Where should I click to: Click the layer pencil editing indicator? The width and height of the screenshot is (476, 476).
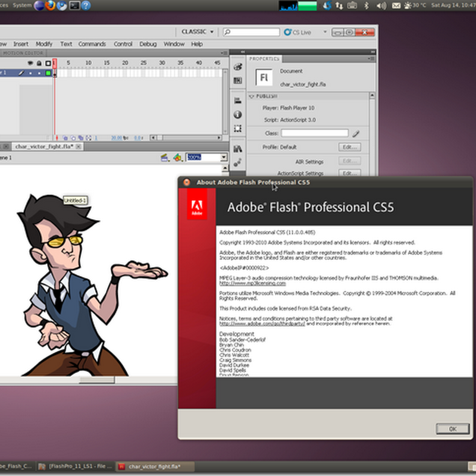(x=21, y=73)
